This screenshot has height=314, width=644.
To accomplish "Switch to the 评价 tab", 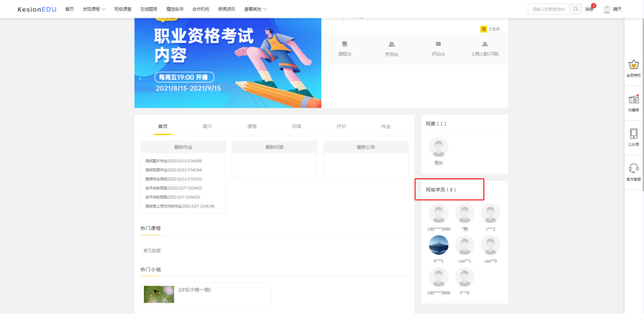I will pyautogui.click(x=342, y=127).
